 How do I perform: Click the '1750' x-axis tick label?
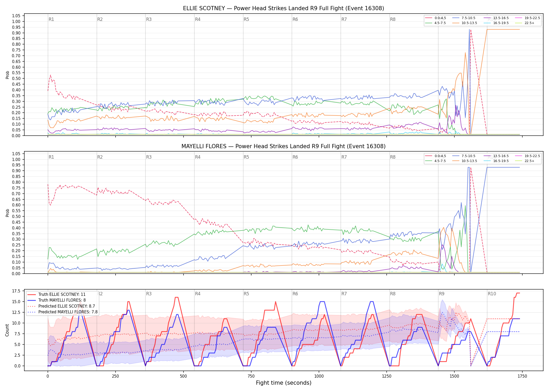[x=522, y=376]
